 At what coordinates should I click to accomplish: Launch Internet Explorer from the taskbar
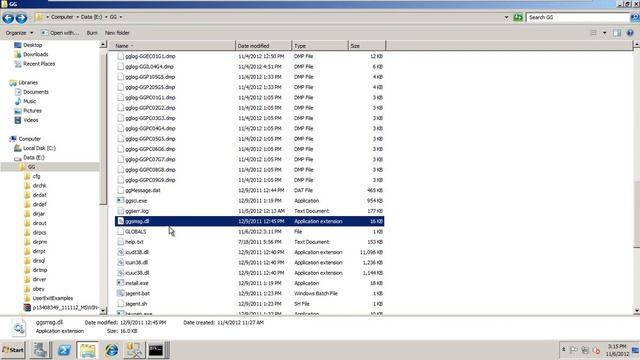click(111, 350)
